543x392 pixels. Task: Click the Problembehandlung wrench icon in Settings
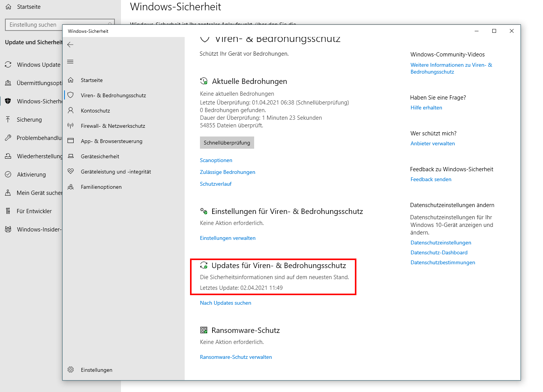point(8,138)
